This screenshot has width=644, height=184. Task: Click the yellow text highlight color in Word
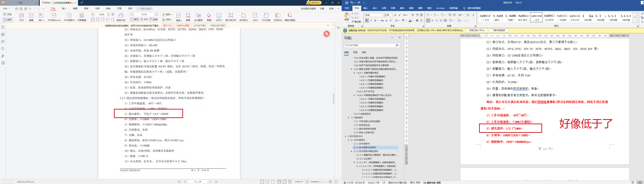[403, 20]
